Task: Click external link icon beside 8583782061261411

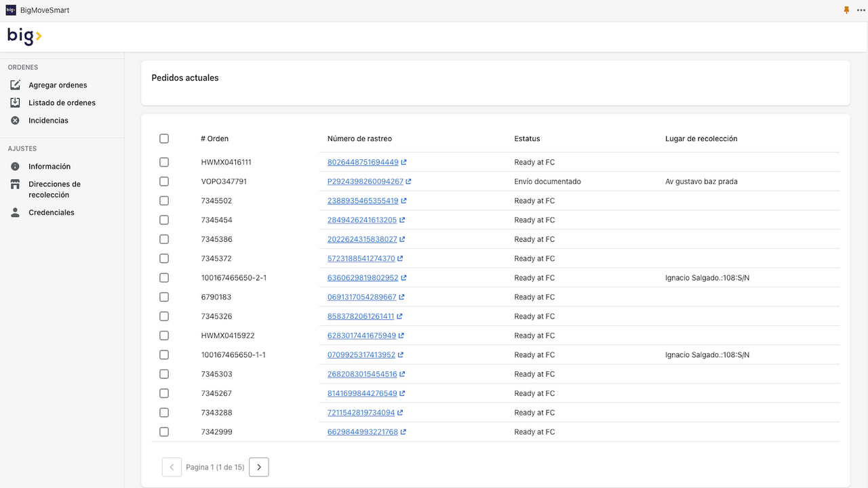Action: pyautogui.click(x=400, y=317)
